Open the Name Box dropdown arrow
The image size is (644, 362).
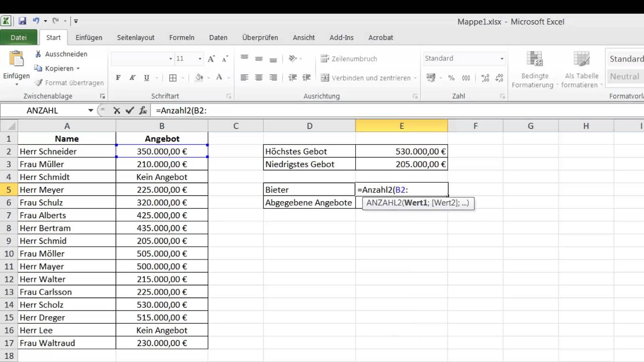pos(91,111)
